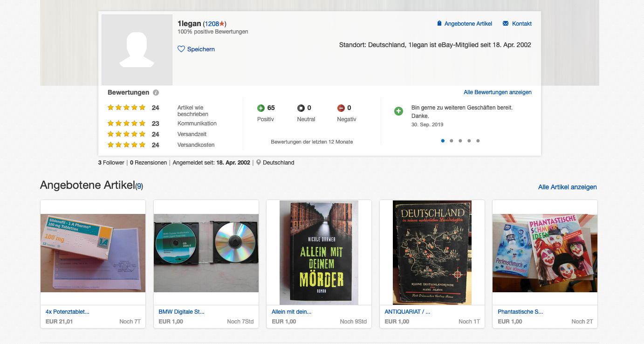Open the item count (9) link
644x344 pixels.
coord(139,186)
